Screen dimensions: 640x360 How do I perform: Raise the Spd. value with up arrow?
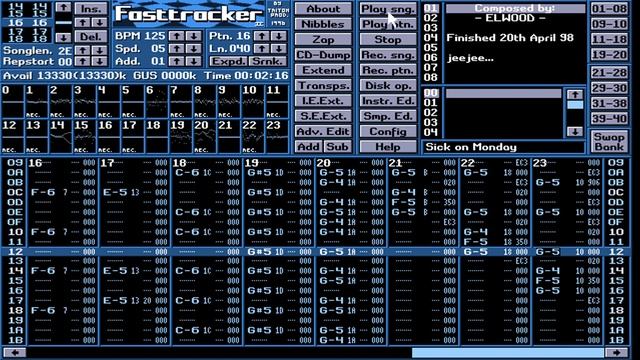pos(177,49)
